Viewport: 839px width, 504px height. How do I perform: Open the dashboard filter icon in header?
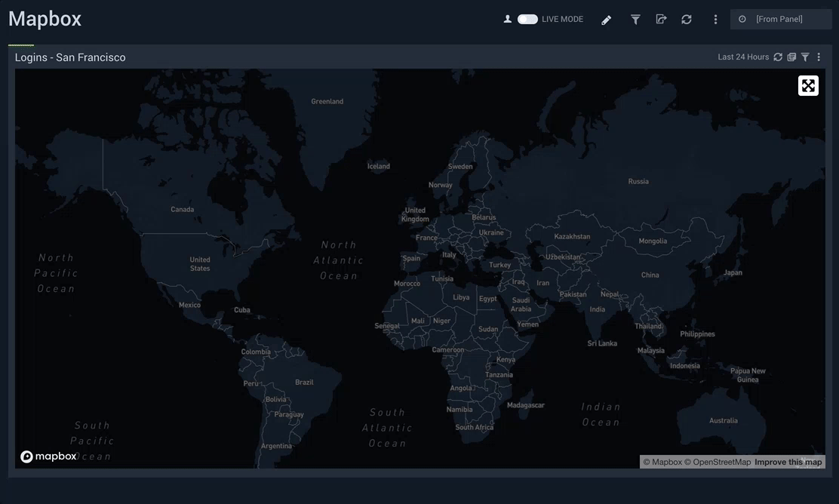(635, 20)
